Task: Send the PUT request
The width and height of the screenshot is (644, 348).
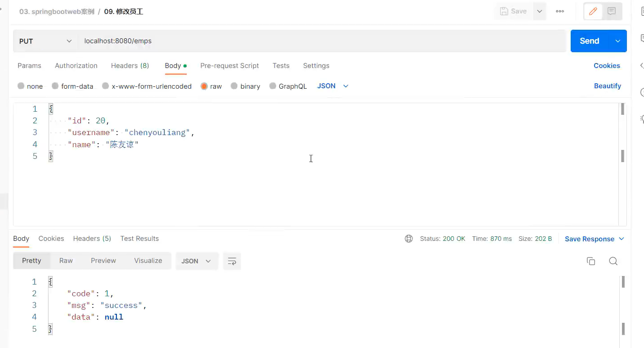Action: tap(590, 41)
